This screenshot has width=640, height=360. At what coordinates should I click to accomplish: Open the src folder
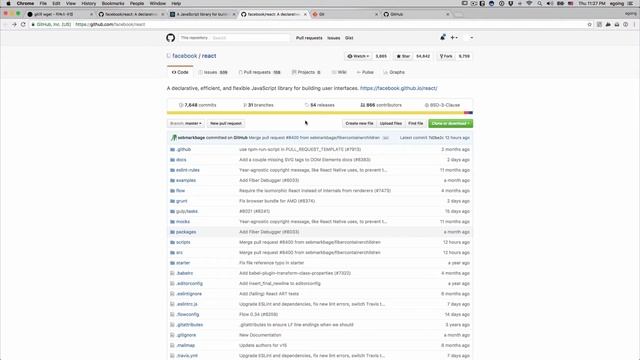pyautogui.click(x=179, y=252)
